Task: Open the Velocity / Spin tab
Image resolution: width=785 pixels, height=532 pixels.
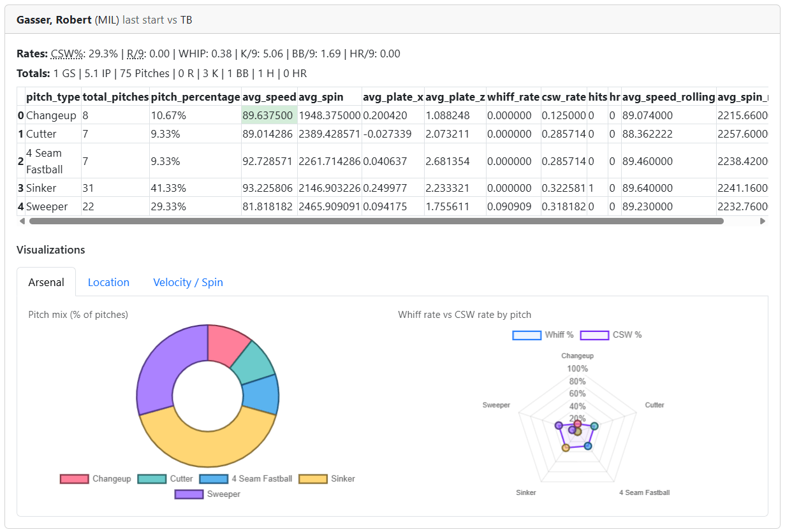Action: point(188,282)
